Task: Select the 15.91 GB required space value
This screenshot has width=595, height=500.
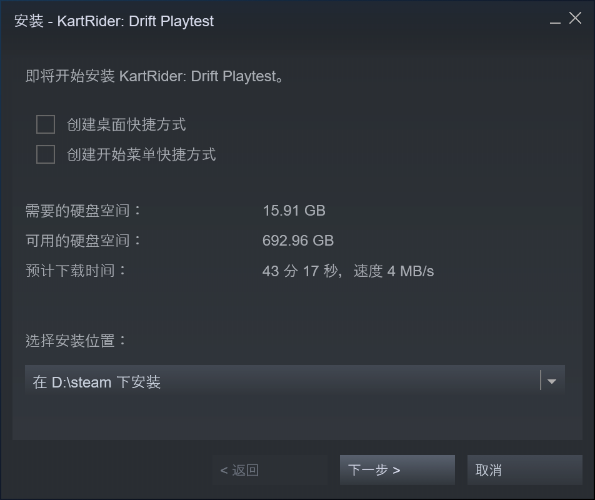Action: click(x=294, y=211)
